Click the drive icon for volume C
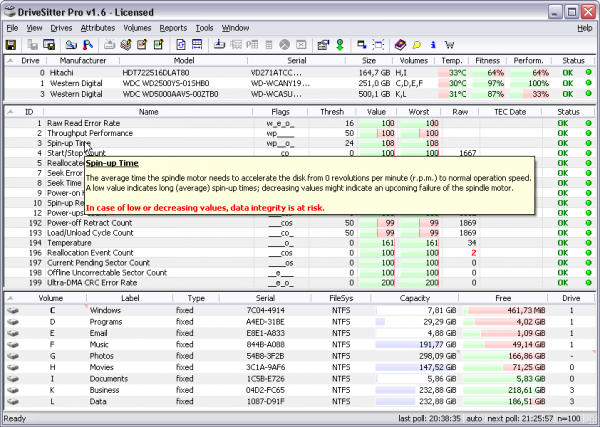The width and height of the screenshot is (600, 427). pos(14,310)
